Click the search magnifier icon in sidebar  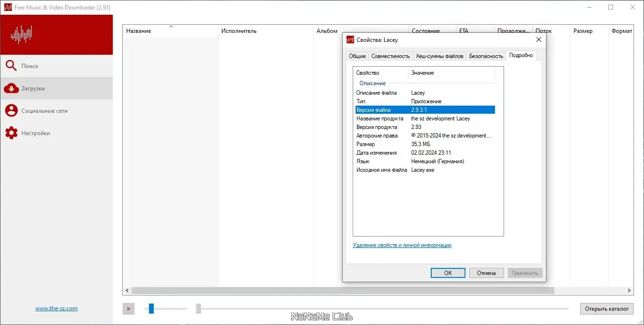point(11,66)
